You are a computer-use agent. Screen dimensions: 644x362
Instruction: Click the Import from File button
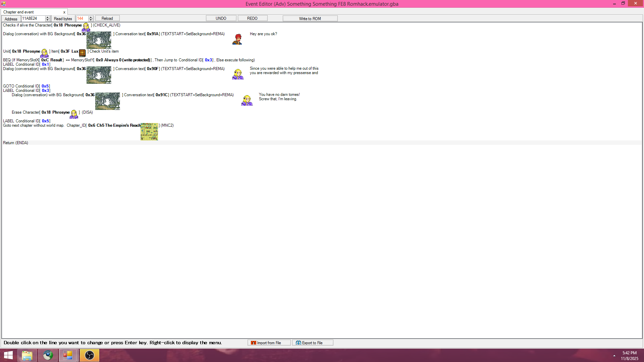coord(269,343)
